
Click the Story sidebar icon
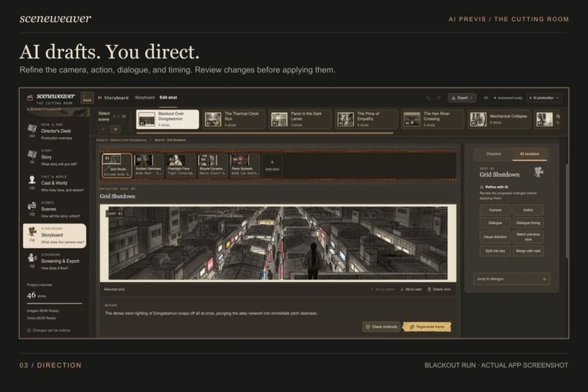[x=32, y=154]
